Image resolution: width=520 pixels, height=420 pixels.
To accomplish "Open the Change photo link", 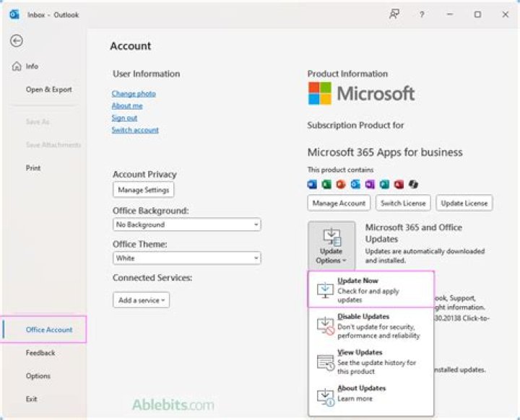I will (x=134, y=94).
